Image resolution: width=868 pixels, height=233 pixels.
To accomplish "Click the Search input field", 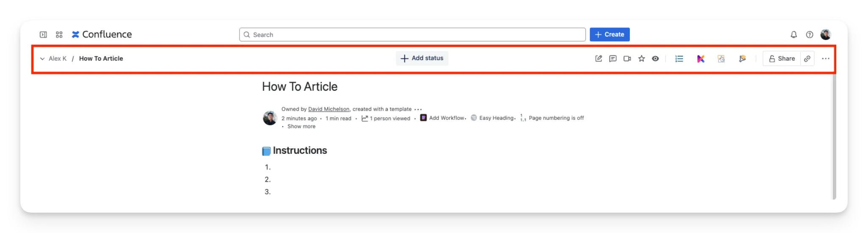I will (412, 35).
